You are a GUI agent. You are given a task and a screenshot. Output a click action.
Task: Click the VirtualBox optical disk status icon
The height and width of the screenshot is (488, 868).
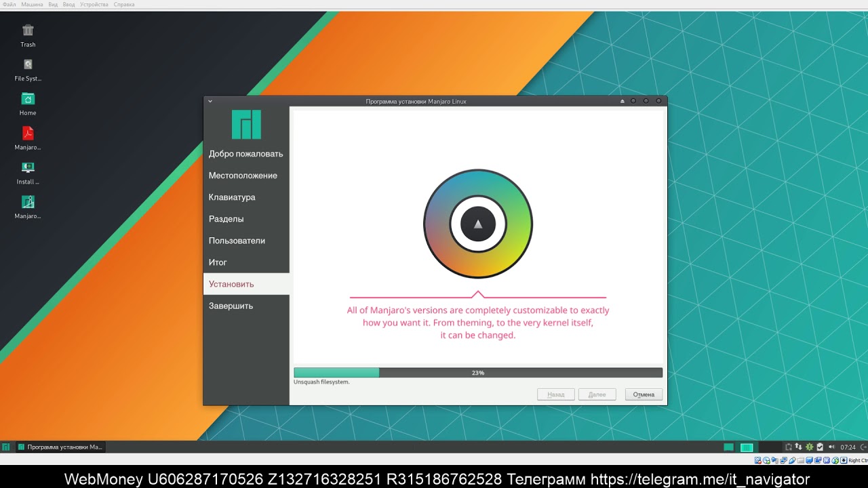pos(766,460)
